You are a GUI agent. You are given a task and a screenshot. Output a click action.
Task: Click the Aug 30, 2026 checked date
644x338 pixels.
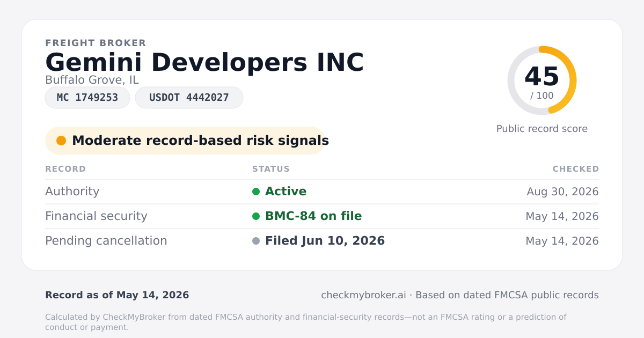coord(563,192)
